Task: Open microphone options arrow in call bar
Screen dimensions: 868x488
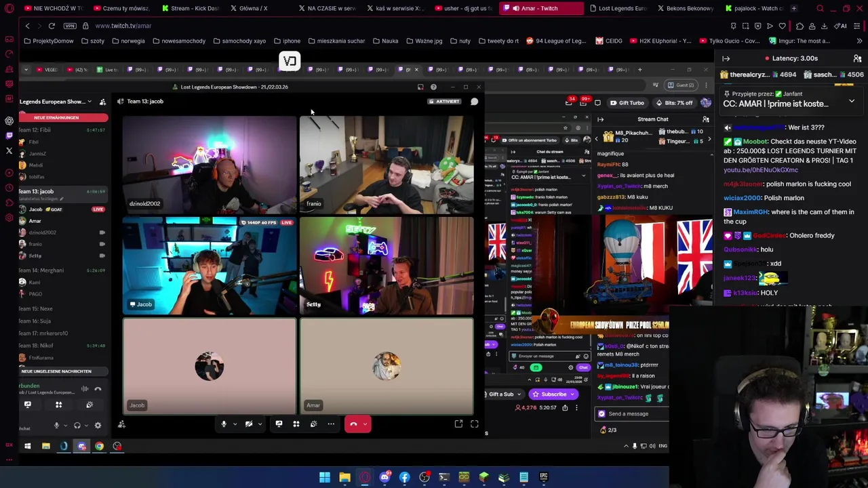Action: pos(235,424)
